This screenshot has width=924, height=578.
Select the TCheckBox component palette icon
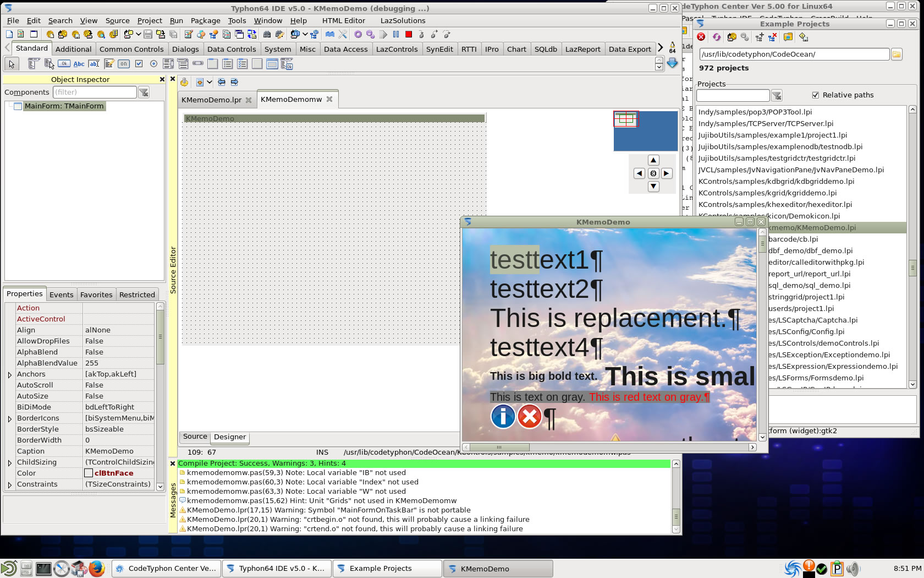[139, 64]
